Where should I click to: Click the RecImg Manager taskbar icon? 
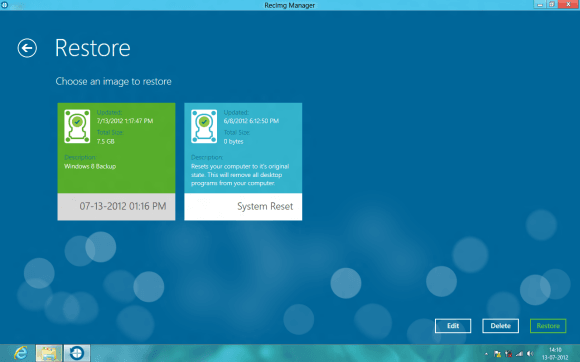[x=77, y=353]
